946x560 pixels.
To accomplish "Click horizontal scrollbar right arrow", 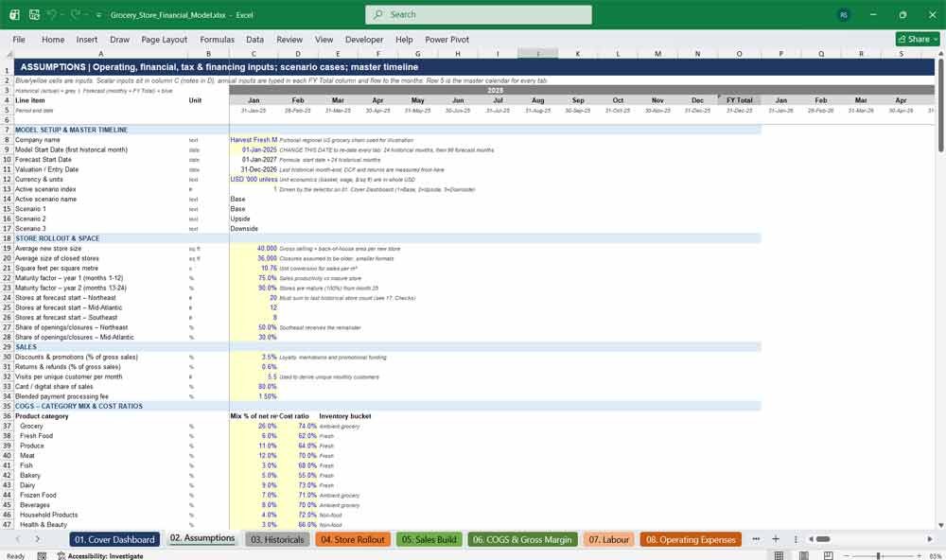I will tap(930, 539).
